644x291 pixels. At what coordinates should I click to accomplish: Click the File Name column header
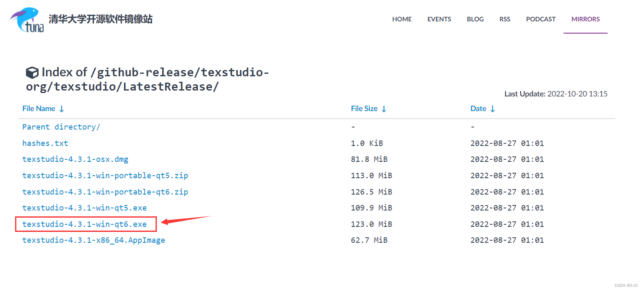click(x=39, y=109)
